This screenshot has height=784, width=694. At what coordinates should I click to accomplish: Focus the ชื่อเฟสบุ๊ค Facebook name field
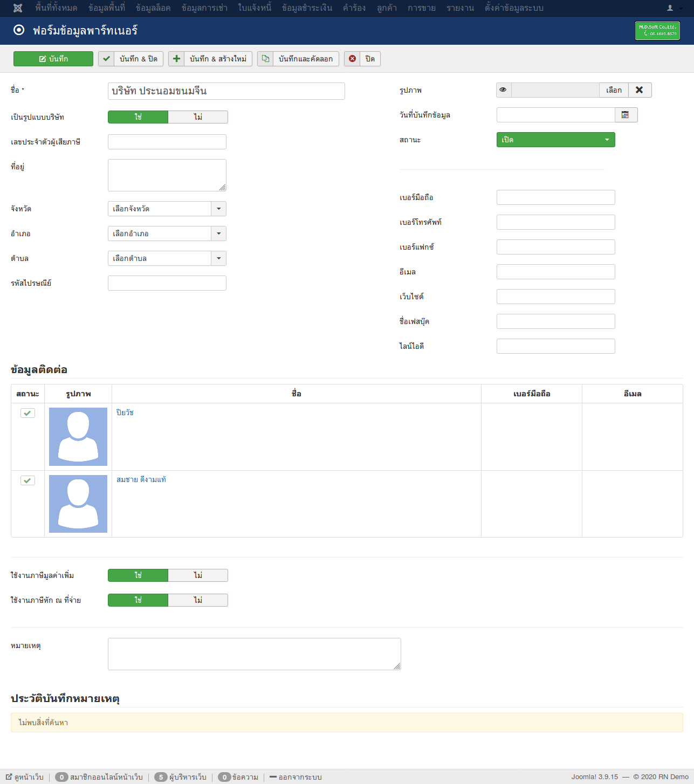point(556,321)
